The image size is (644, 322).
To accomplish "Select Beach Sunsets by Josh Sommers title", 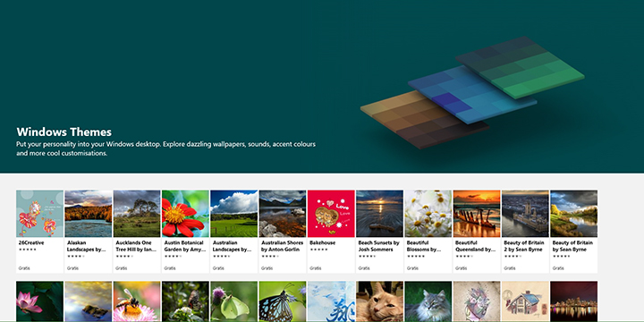I will click(x=378, y=246).
